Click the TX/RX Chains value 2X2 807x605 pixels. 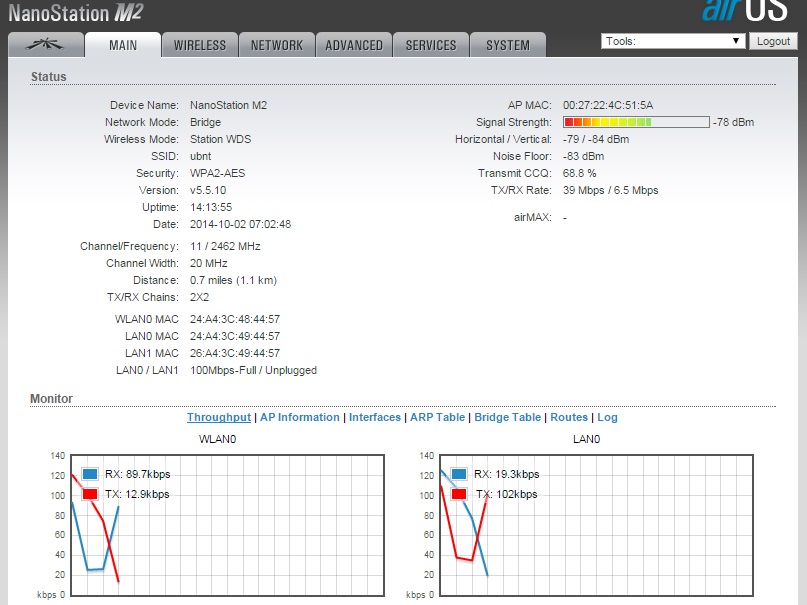199,297
